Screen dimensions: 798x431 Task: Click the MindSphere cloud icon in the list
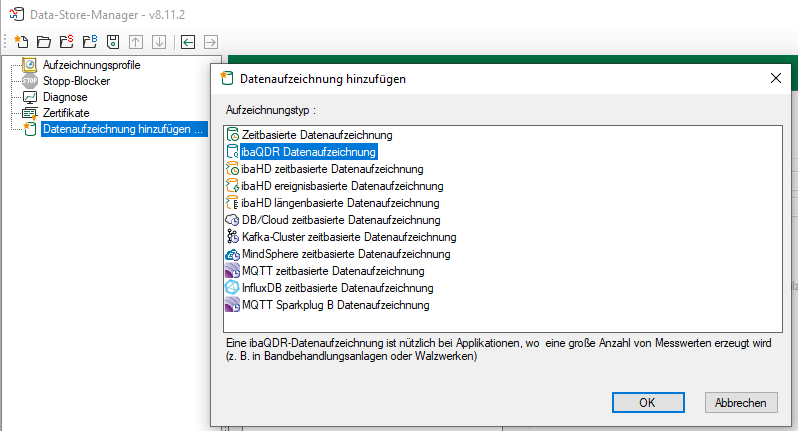coord(233,254)
